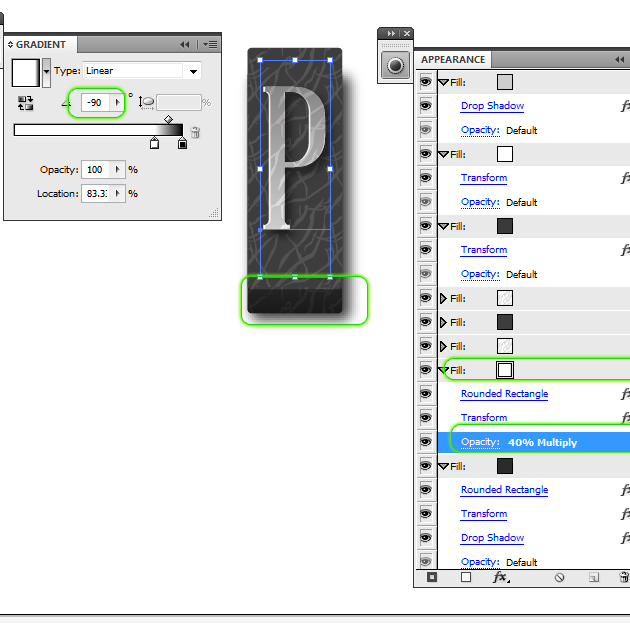Open the Location value arrow next to 83.3
Image resolution: width=630 pixels, height=623 pixels.
tap(117, 194)
